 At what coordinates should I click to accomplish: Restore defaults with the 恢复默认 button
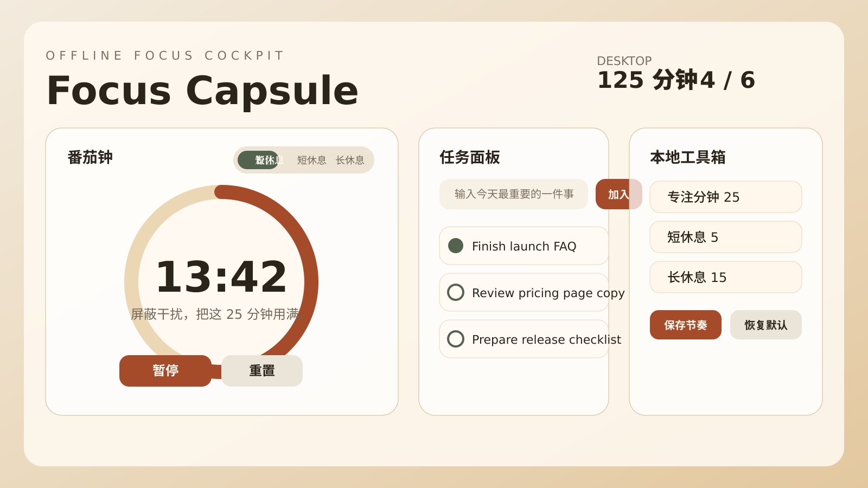point(765,325)
